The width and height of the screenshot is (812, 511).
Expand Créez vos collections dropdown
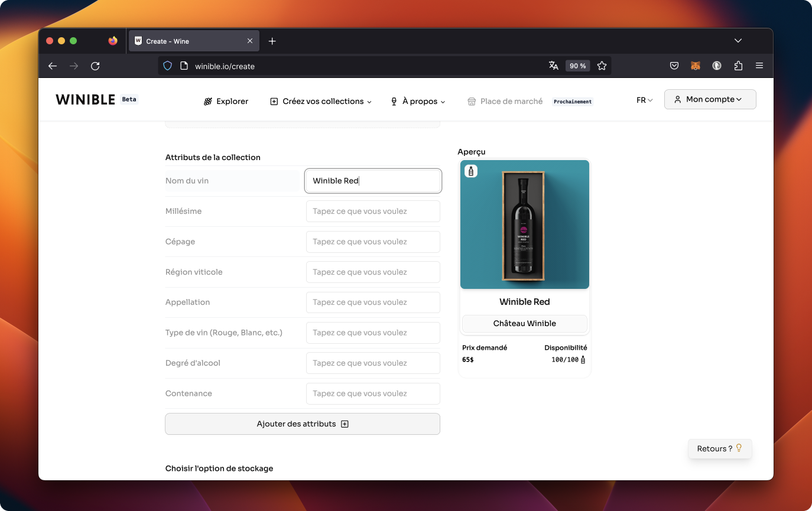pos(321,102)
